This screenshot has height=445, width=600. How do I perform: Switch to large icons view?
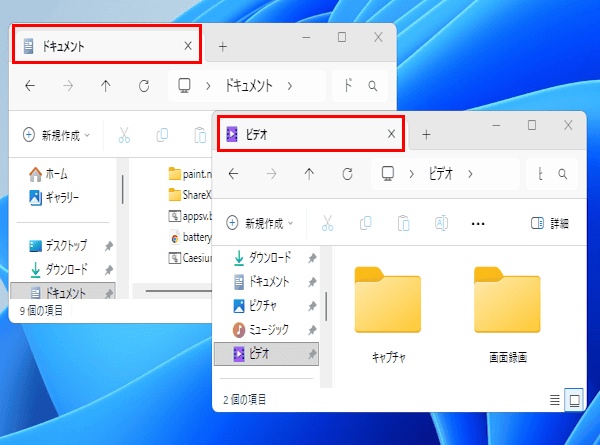coord(574,400)
